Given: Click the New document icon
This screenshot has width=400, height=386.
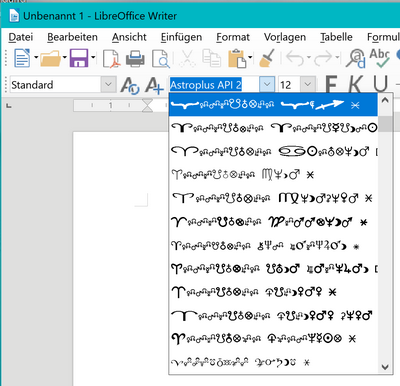Looking at the screenshot, I should point(22,58).
